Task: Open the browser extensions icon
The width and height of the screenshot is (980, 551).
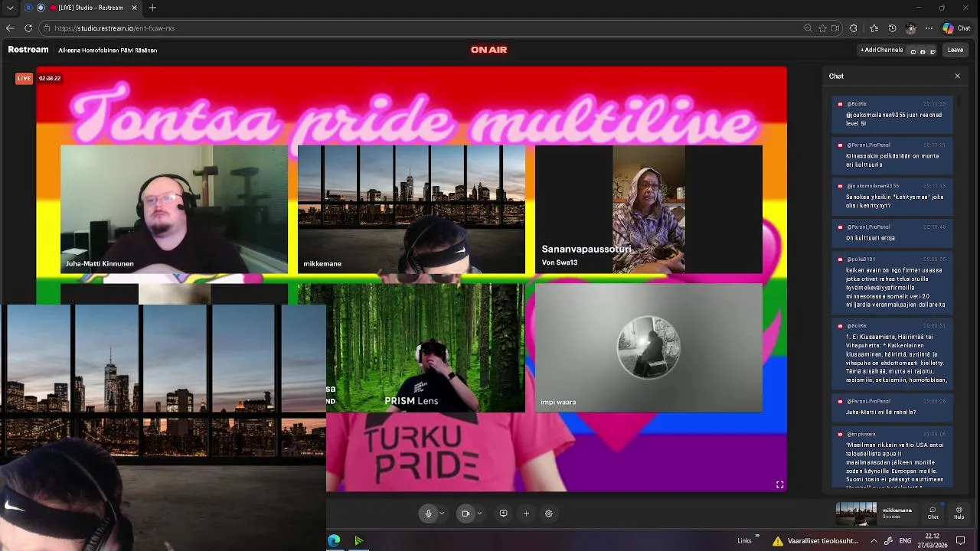Action: coord(854,28)
